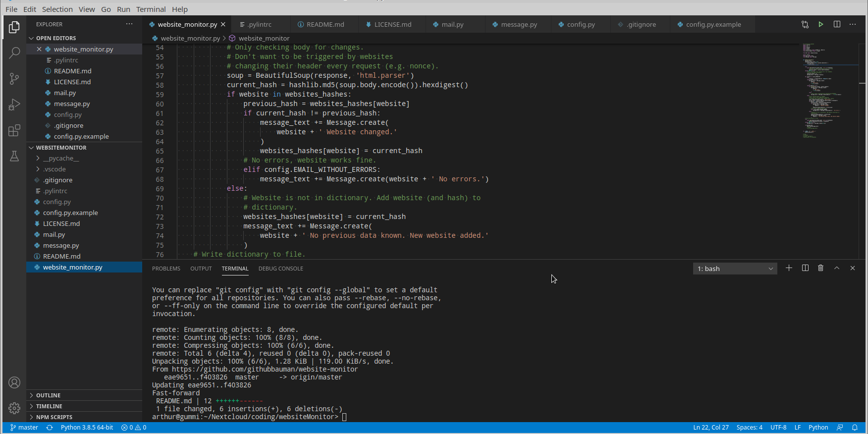The image size is (868, 434).
Task: Open changes compare icon in editor toolbar
Action: [805, 24]
